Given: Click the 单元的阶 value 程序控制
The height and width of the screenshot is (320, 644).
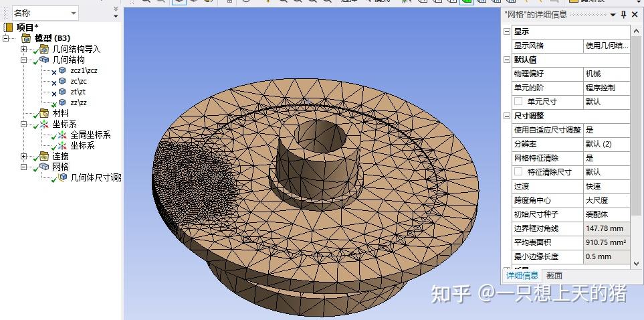Looking at the screenshot, I should [607, 88].
